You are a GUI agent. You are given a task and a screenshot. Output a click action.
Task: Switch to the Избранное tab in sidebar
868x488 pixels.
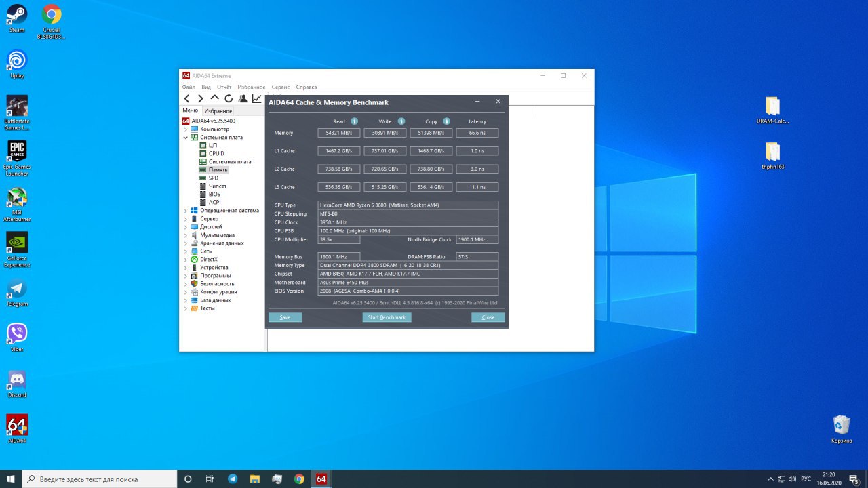coord(218,110)
